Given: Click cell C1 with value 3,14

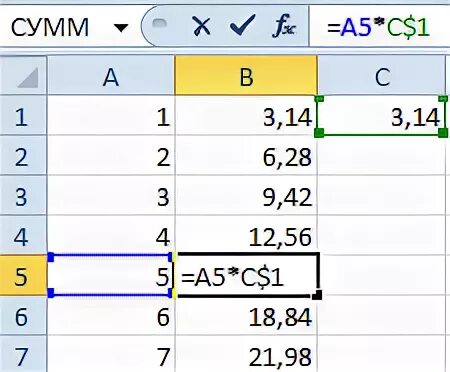Looking at the screenshot, I should (381, 116).
